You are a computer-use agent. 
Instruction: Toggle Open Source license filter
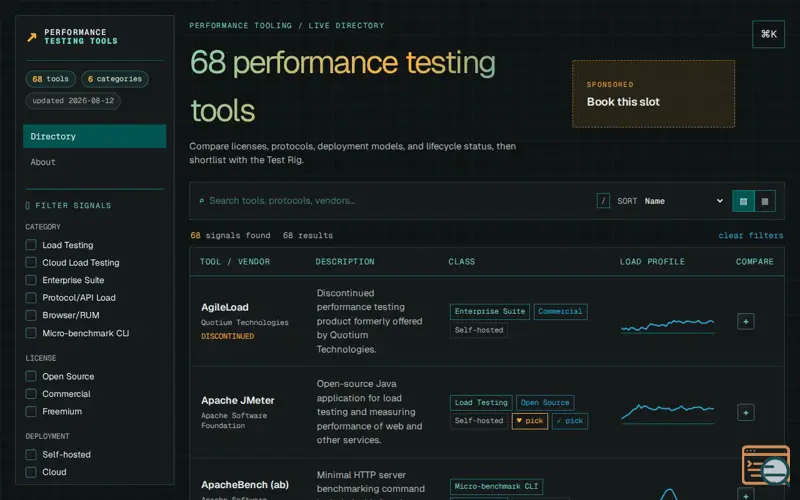click(x=31, y=376)
